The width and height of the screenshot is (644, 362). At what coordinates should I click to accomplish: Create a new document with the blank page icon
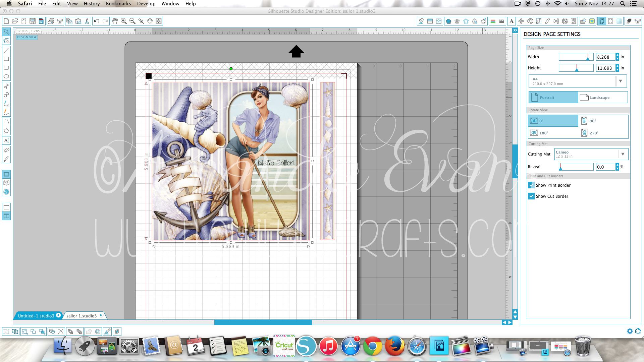[x=6, y=21]
